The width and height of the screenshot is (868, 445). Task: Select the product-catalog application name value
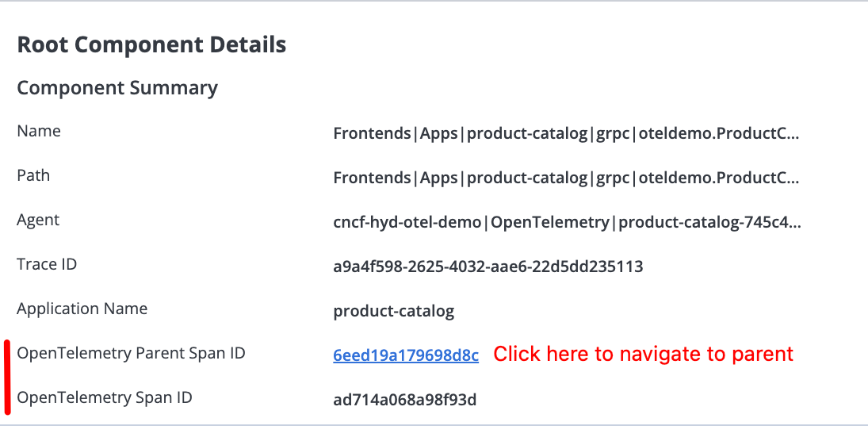393,311
